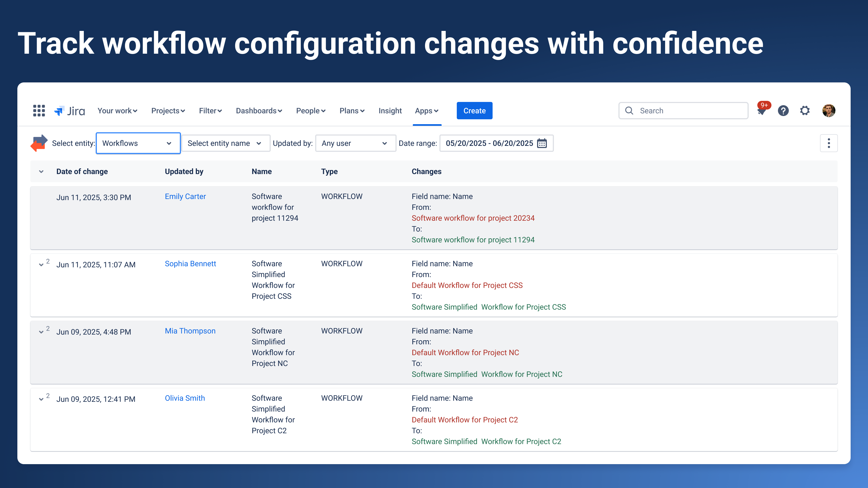Screen dimensions: 868x488
Task: Click the orange-blue arrows app logo
Action: point(39,143)
